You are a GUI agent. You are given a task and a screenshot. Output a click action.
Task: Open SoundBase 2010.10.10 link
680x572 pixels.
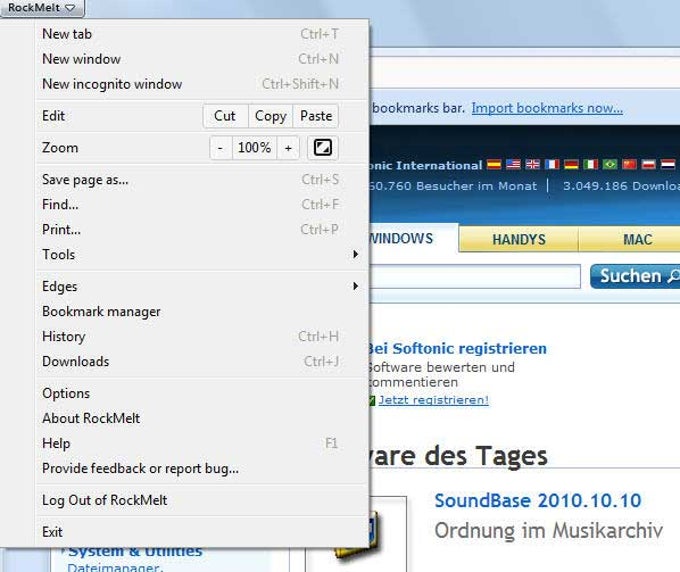(538, 500)
